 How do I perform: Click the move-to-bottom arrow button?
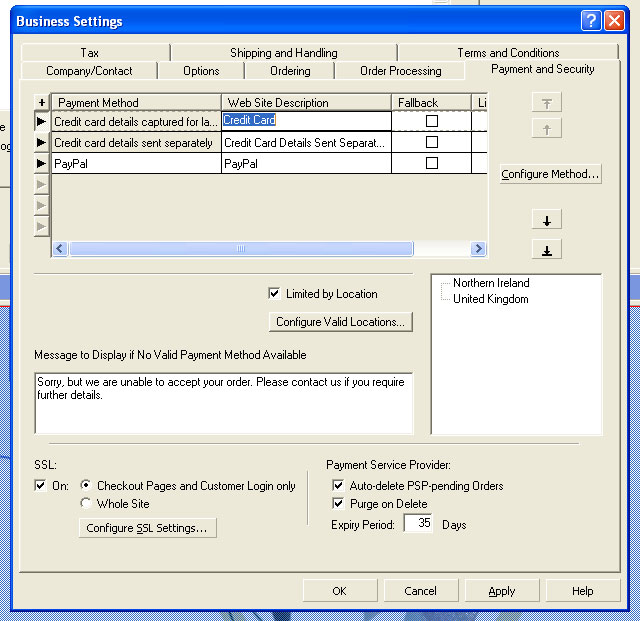[x=546, y=249]
